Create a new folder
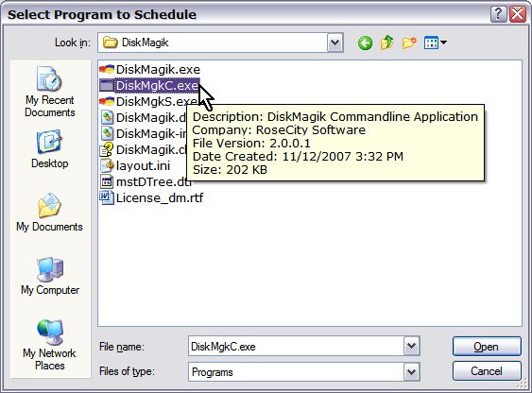This screenshot has width=532, height=393. coord(409,43)
